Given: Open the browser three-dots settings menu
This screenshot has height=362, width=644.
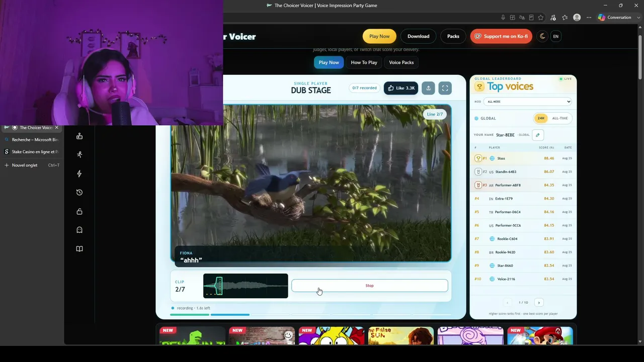Looking at the screenshot, I should [x=589, y=18].
